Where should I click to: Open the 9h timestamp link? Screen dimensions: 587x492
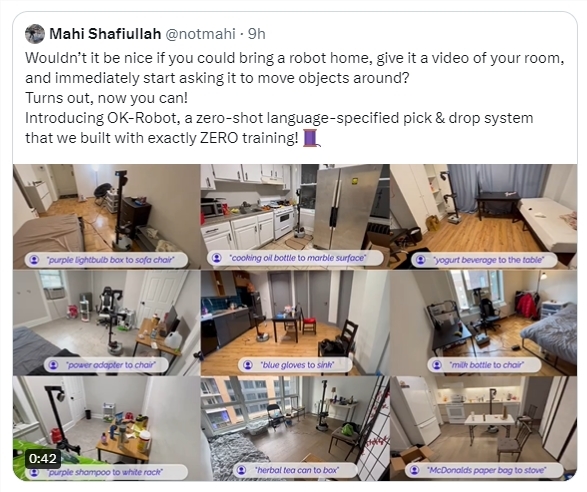pos(257,34)
